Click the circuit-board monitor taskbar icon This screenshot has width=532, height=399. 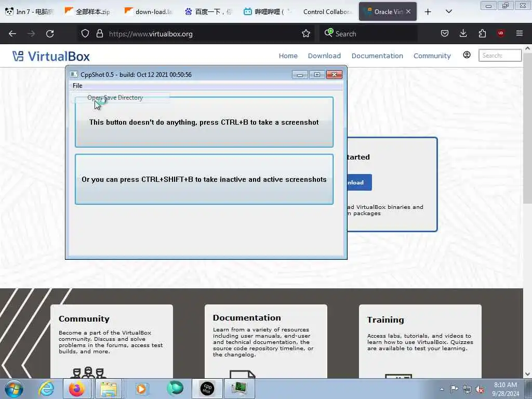pyautogui.click(x=239, y=389)
